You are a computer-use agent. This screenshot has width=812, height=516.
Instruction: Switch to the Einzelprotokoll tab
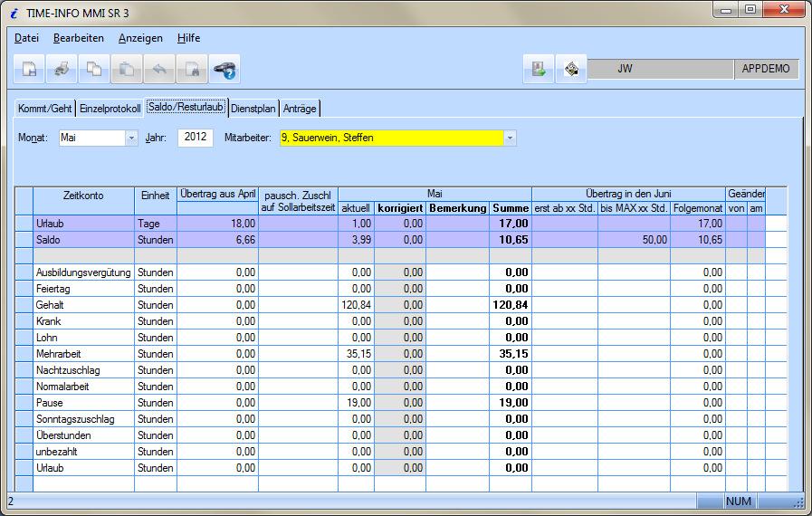tap(110, 109)
